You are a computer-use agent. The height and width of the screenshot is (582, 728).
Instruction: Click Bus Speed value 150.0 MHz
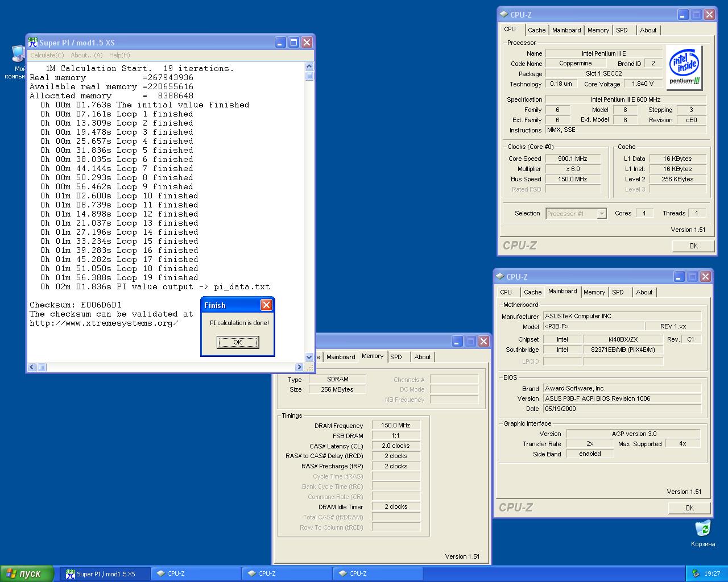point(573,179)
